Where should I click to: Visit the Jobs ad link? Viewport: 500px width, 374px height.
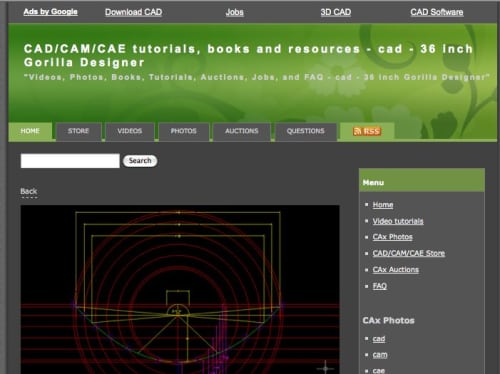pos(235,12)
